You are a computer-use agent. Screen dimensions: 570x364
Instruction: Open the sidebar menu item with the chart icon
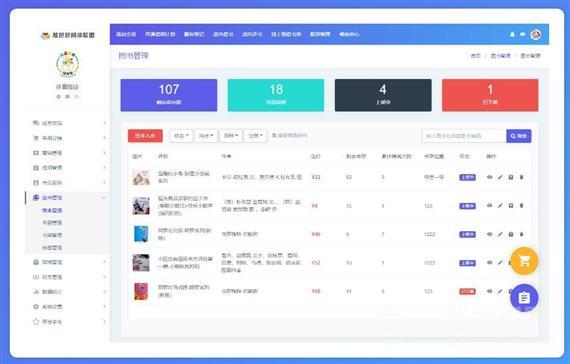[47, 292]
